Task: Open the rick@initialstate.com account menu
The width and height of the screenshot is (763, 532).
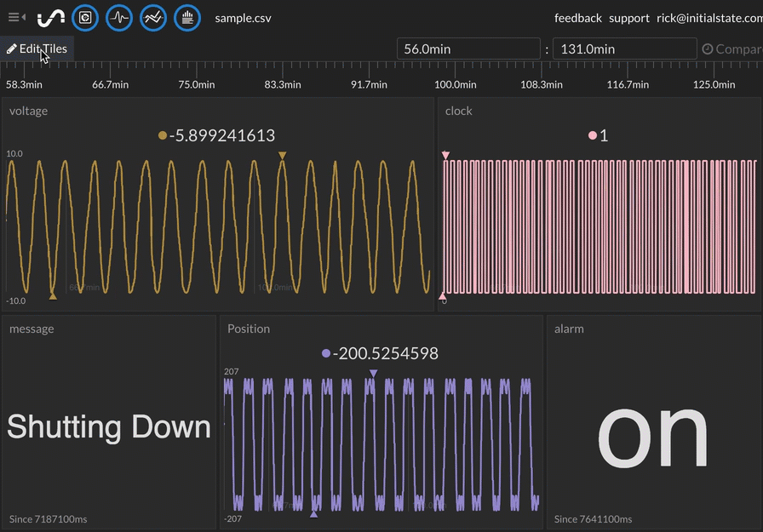Action: coord(708,18)
